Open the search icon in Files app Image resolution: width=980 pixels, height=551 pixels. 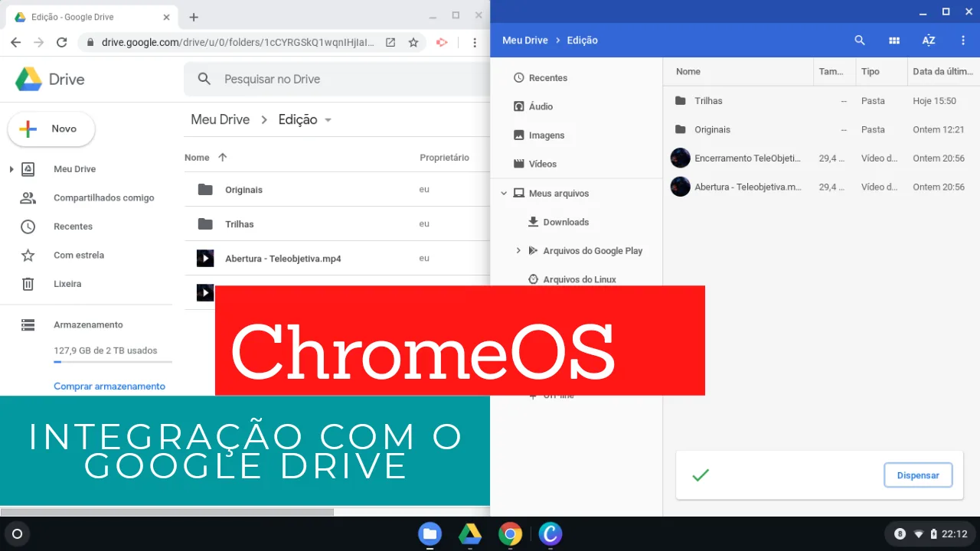860,41
